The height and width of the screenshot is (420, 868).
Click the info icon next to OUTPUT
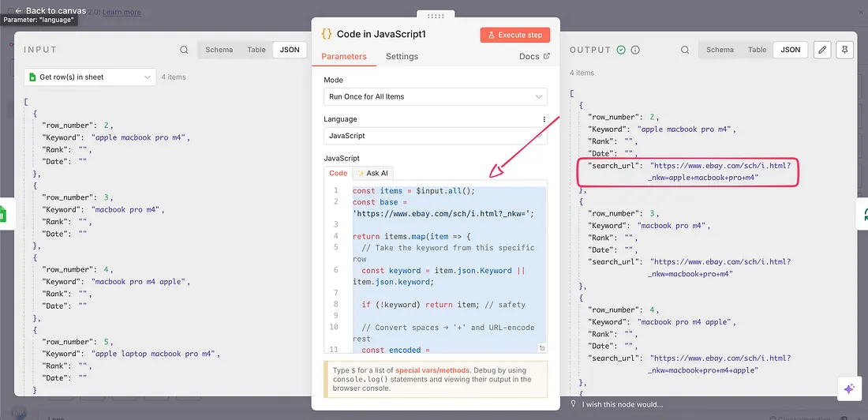click(x=635, y=50)
